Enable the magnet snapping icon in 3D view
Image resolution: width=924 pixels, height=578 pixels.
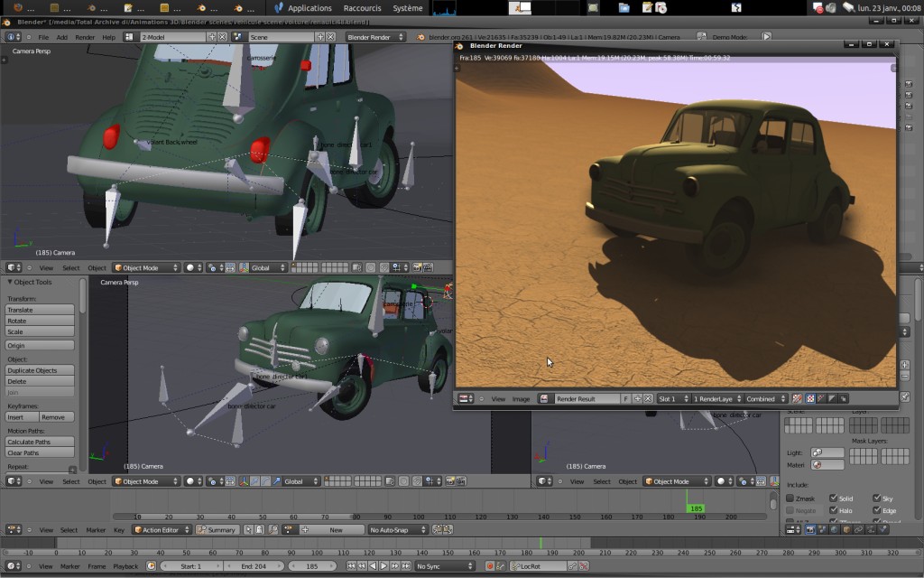(383, 267)
